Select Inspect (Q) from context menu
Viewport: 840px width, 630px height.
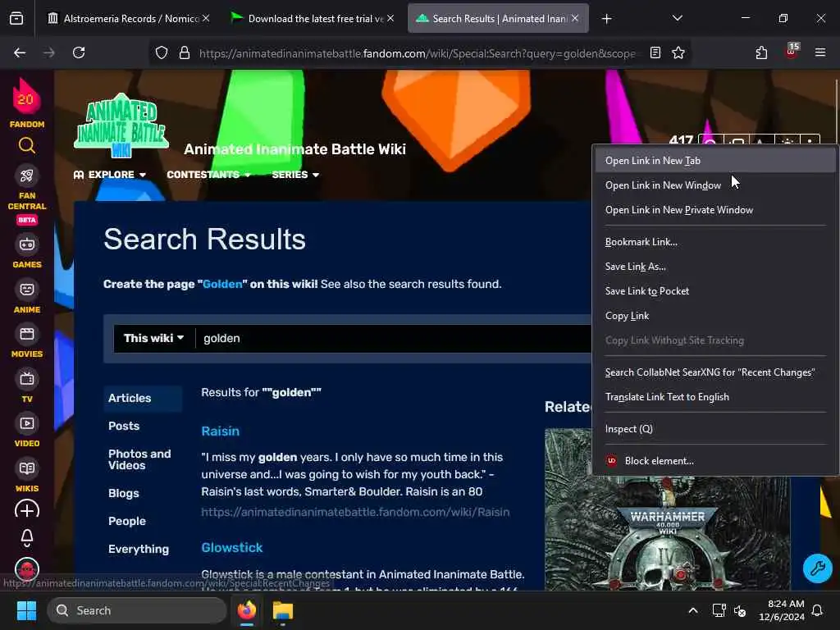click(x=714, y=428)
